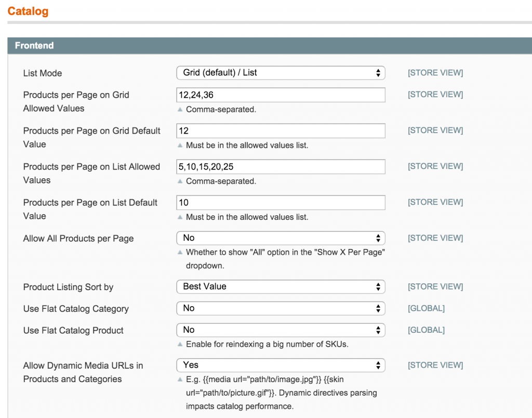The image size is (532, 418).
Task: Open the List Mode dropdown
Action: coord(281,73)
